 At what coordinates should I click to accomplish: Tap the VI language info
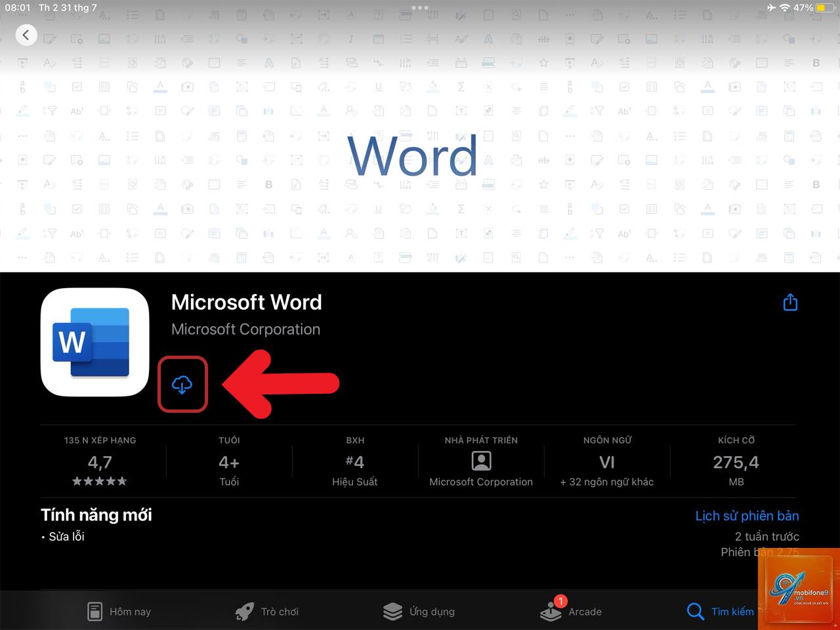click(x=607, y=463)
